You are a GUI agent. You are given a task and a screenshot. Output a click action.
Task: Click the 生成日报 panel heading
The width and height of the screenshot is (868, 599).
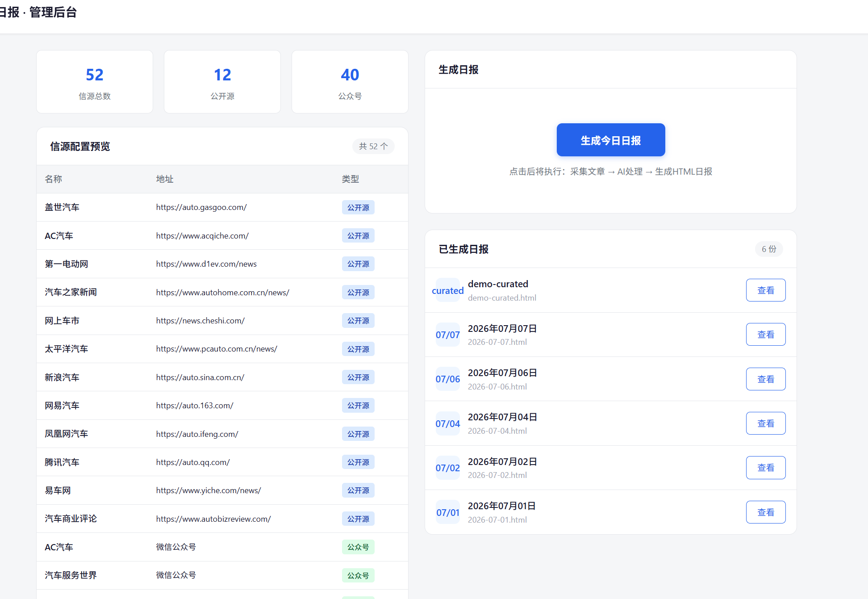[x=459, y=70]
